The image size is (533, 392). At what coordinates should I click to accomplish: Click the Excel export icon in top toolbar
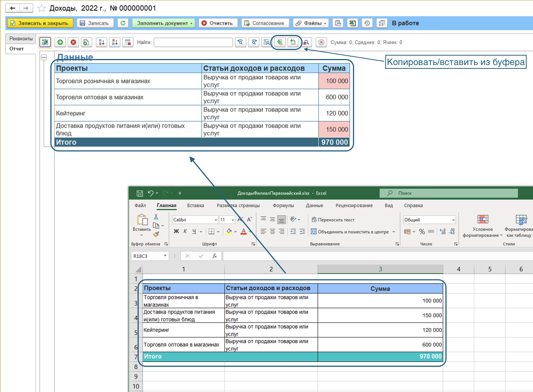[x=352, y=23]
